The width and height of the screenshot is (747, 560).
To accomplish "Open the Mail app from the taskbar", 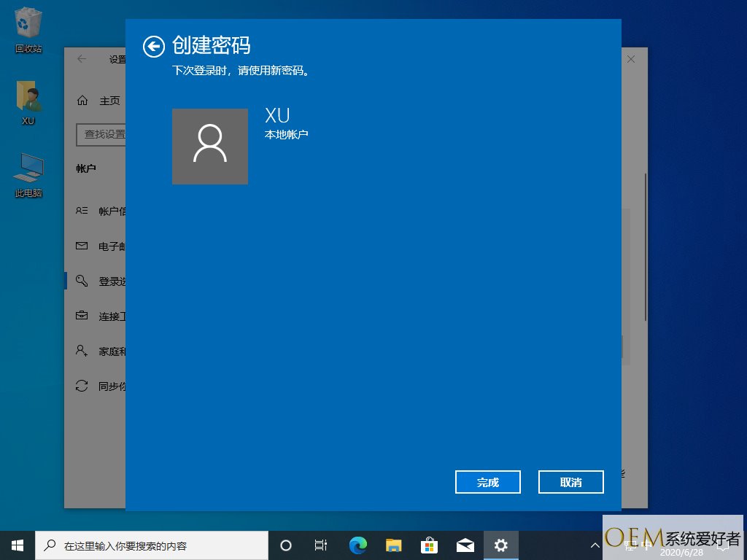I will (x=465, y=545).
